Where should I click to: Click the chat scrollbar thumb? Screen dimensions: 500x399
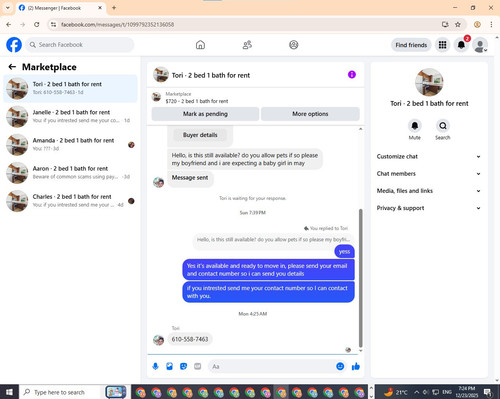[360, 278]
